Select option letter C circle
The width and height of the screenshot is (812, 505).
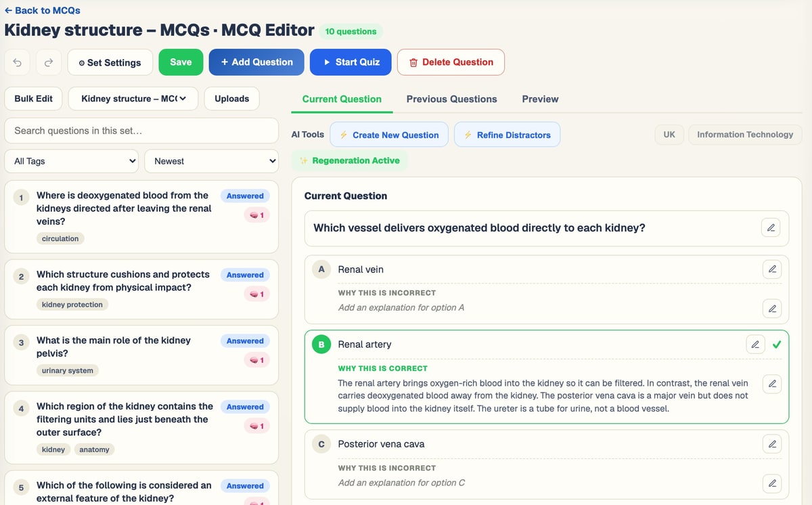click(x=321, y=444)
